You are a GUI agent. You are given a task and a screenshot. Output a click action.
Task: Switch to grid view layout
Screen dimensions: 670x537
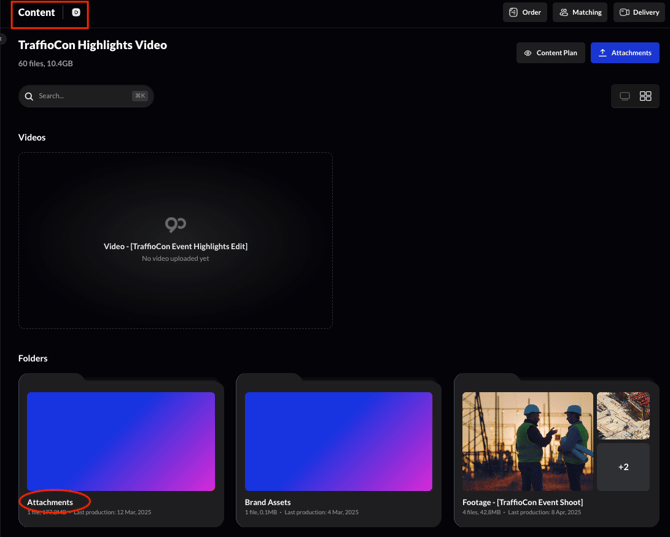pyautogui.click(x=646, y=96)
